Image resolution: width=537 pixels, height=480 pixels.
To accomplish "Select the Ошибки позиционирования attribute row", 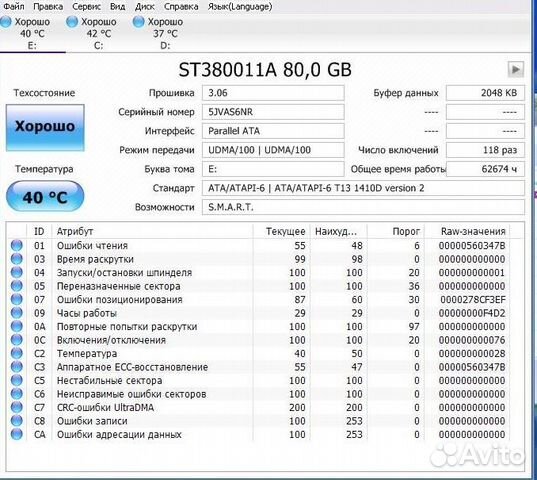I will pos(259,300).
